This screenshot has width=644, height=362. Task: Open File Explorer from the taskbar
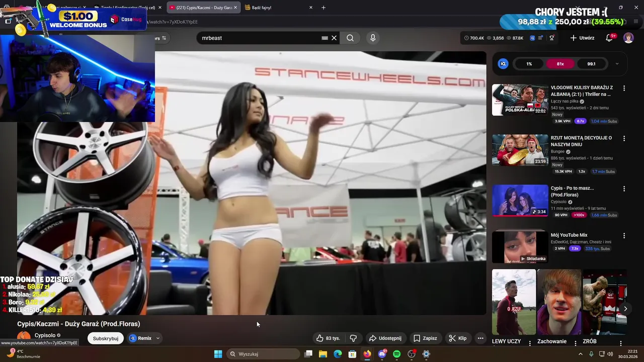tap(323, 354)
